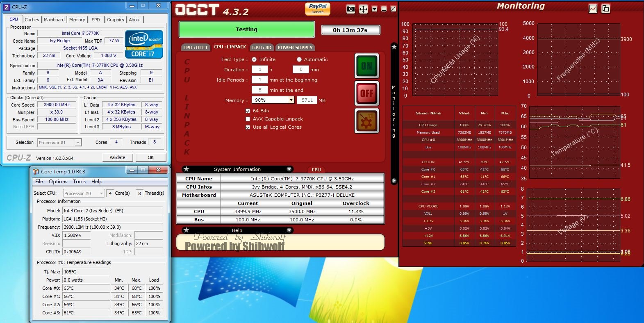The width and height of the screenshot is (644, 323).
Task: Enable the AVX Capable Linpack checkbox
Action: click(x=248, y=119)
